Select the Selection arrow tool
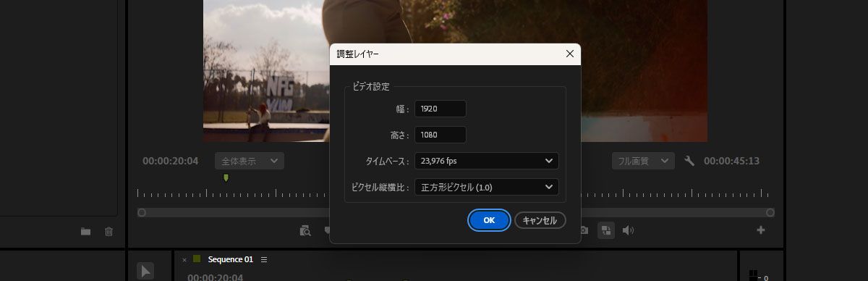This screenshot has height=281, width=868. [x=145, y=271]
